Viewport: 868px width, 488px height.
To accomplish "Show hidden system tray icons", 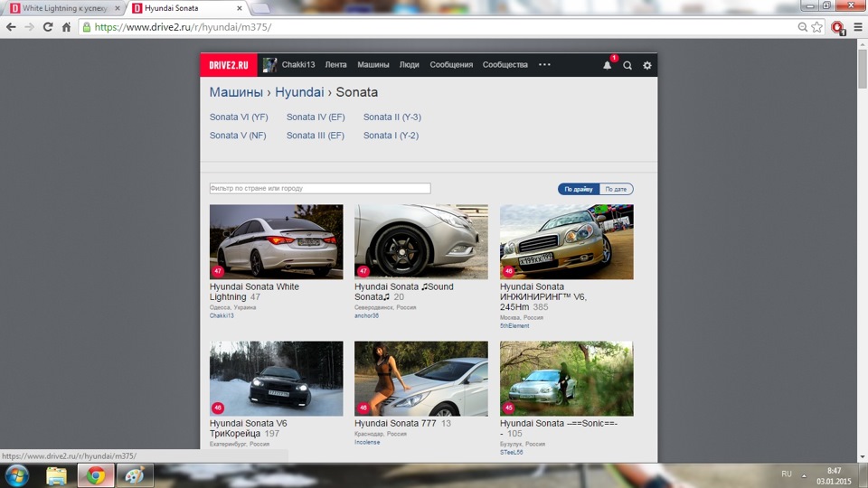I will (x=804, y=475).
